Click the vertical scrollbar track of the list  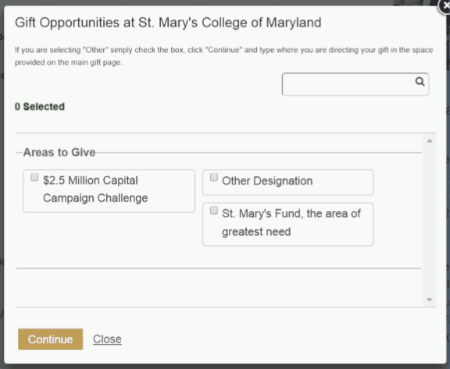click(x=430, y=220)
